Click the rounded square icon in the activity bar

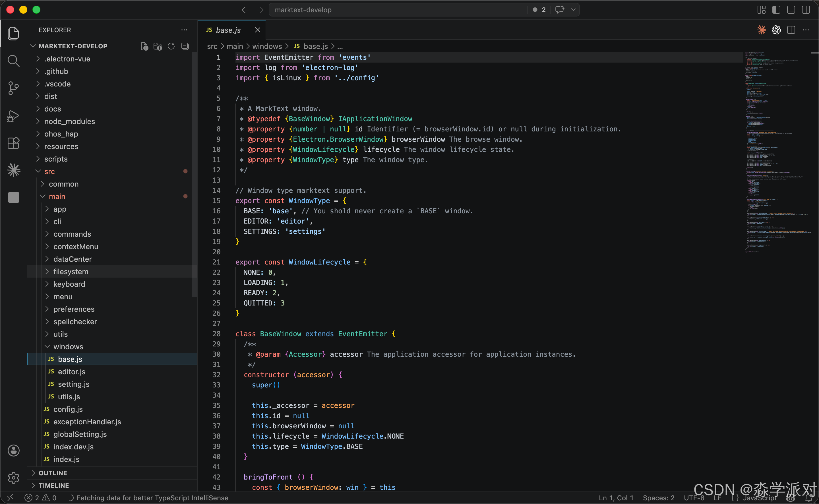click(13, 197)
